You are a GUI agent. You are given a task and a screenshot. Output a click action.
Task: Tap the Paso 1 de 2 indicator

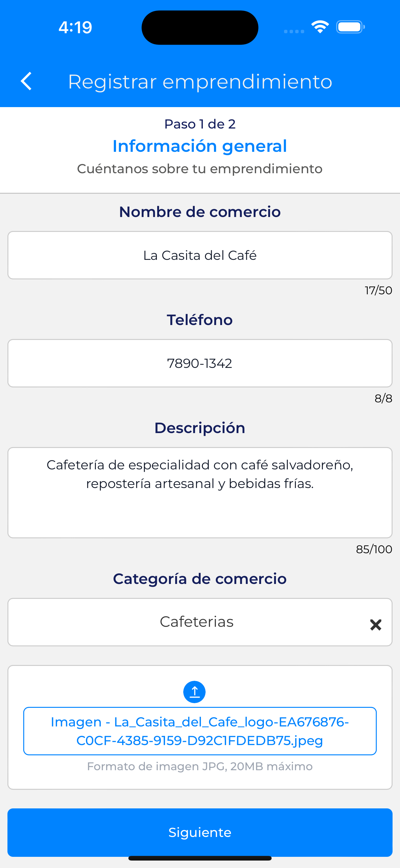point(200,124)
